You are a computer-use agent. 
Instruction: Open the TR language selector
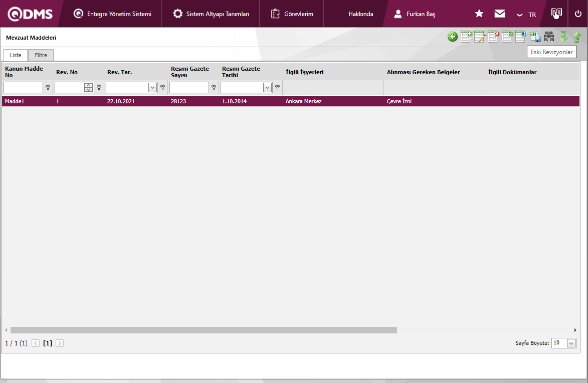click(x=526, y=15)
